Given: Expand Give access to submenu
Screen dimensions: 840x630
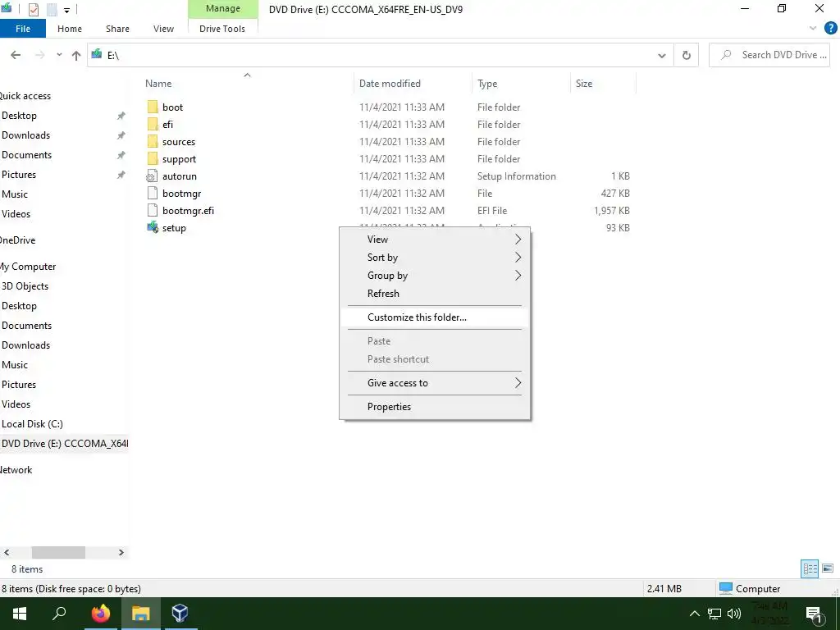Looking at the screenshot, I should point(435,383).
